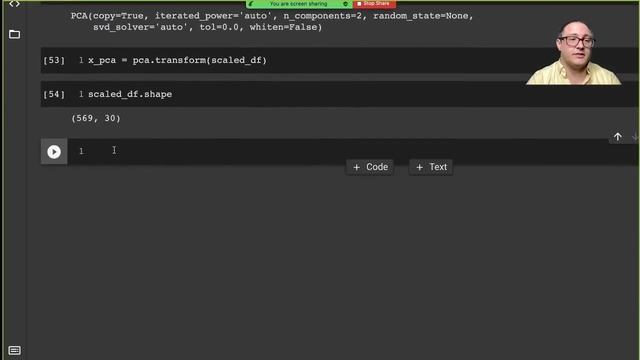The width and height of the screenshot is (640, 360).
Task: Click the execution count [53]
Action: [54, 60]
